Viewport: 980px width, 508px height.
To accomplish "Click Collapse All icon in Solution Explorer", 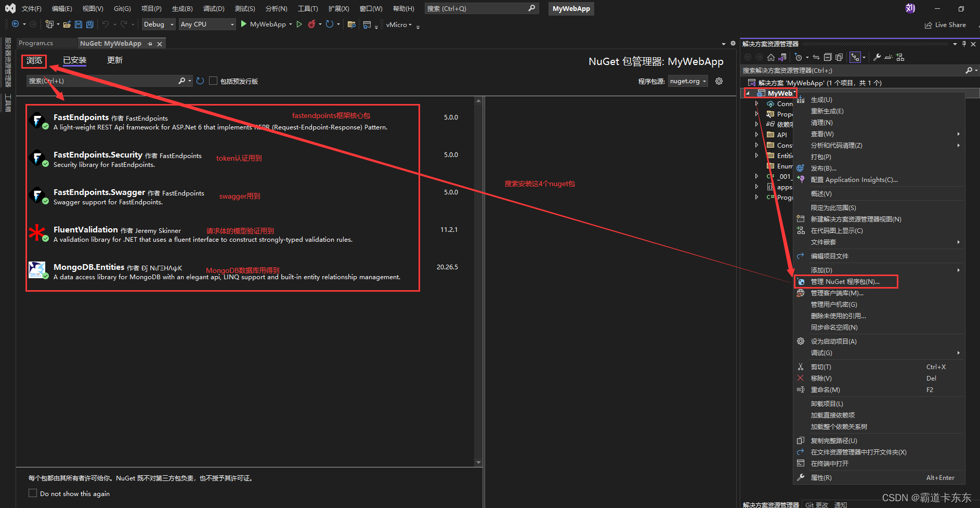I will 828,57.
